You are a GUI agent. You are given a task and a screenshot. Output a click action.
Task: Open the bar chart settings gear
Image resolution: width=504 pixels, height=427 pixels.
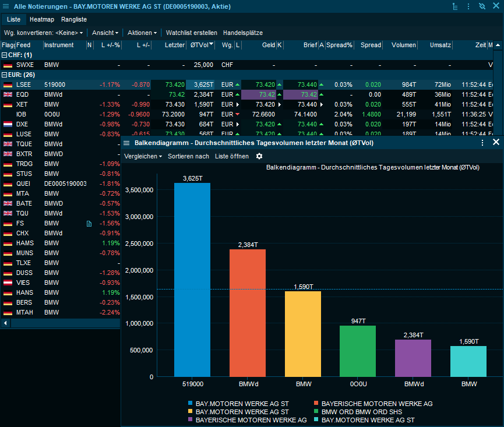coord(259,156)
